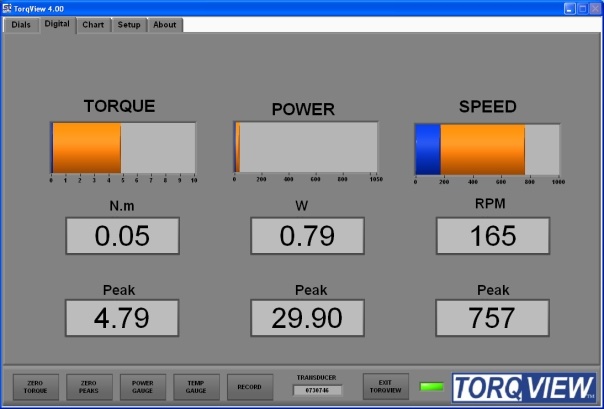604x409 pixels.
Task: Click the Zero Torque button
Action: (x=35, y=387)
